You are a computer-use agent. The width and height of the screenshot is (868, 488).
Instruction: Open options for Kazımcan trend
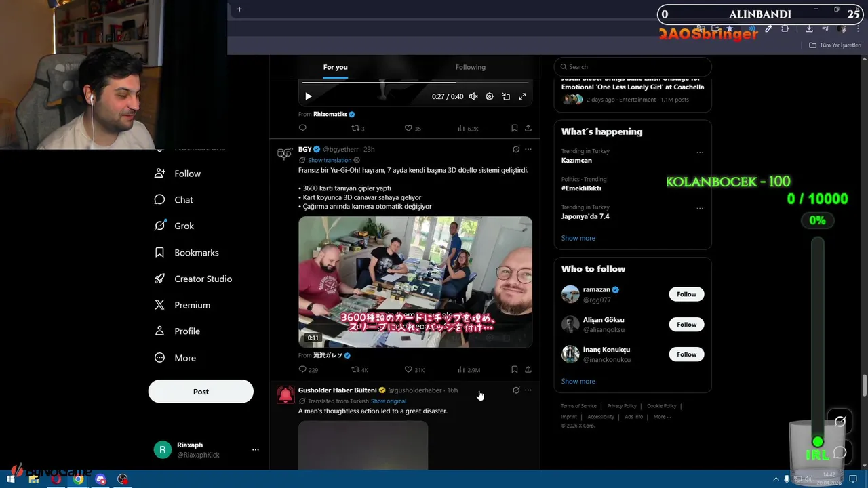coord(700,152)
